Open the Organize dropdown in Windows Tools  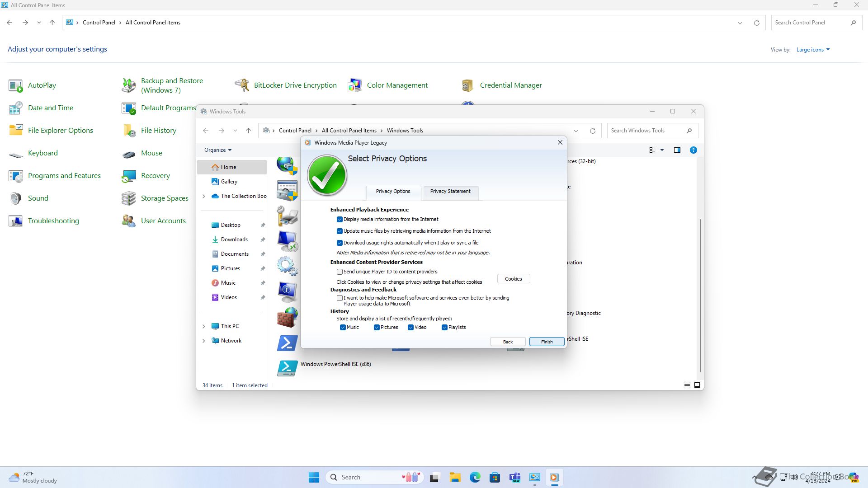tap(218, 150)
